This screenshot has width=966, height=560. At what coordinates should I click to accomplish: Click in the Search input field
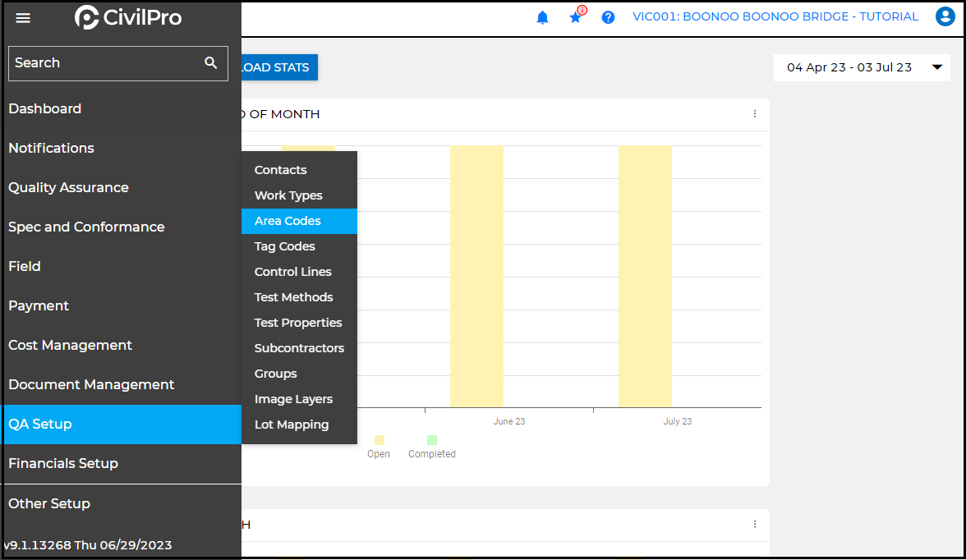click(103, 62)
